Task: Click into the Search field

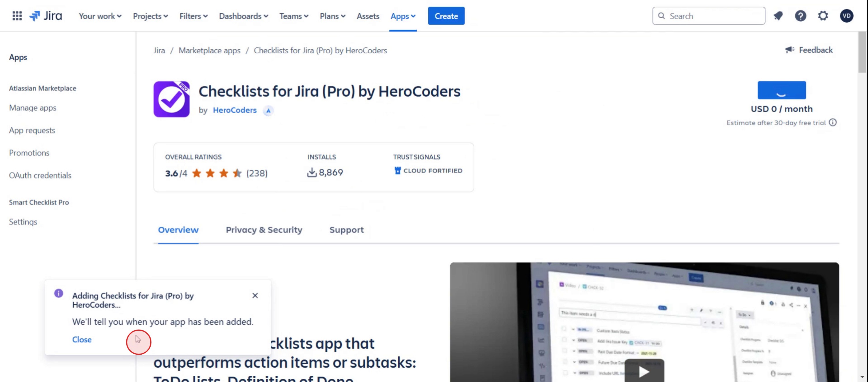Action: tap(709, 16)
